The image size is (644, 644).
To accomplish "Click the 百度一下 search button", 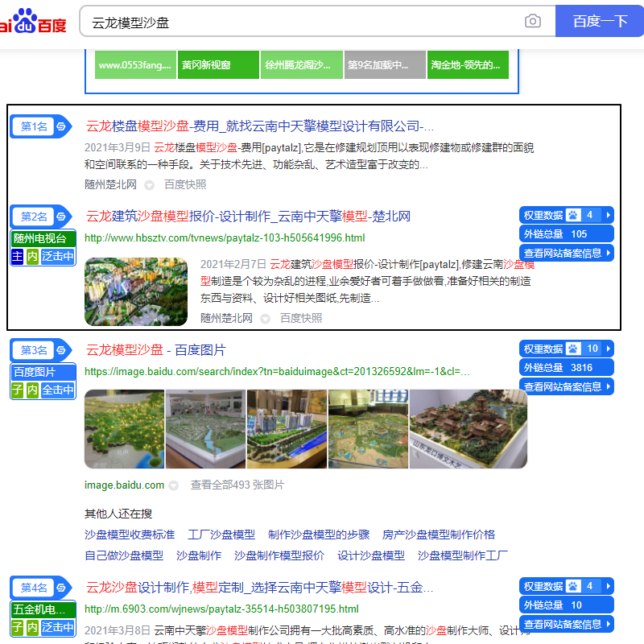I will pyautogui.click(x=599, y=21).
